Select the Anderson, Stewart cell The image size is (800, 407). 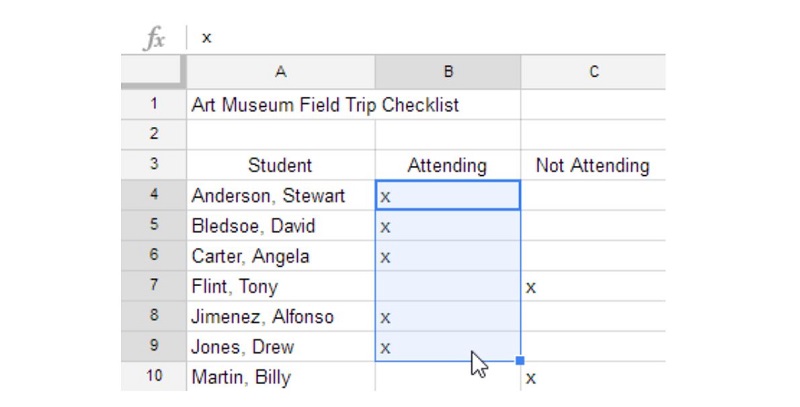click(x=281, y=195)
